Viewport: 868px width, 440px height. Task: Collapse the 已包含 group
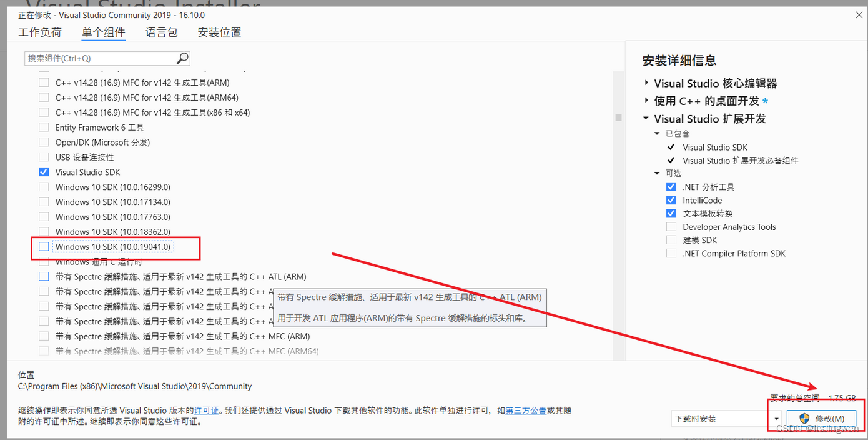tap(657, 134)
